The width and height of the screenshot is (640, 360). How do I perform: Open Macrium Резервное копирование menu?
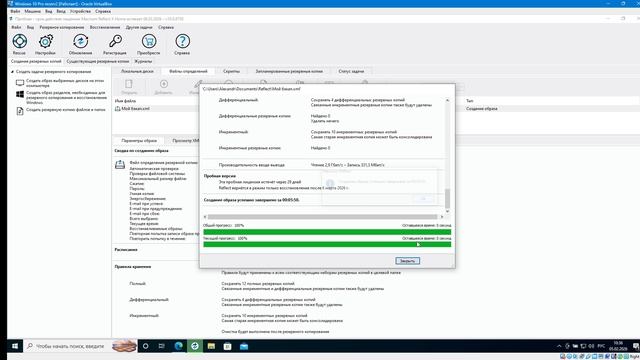coord(62,27)
